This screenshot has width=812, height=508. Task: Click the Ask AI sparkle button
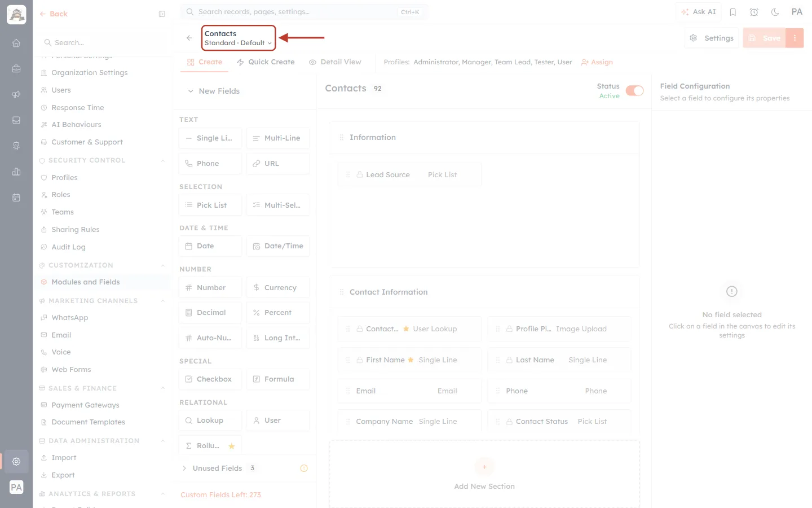(x=699, y=12)
